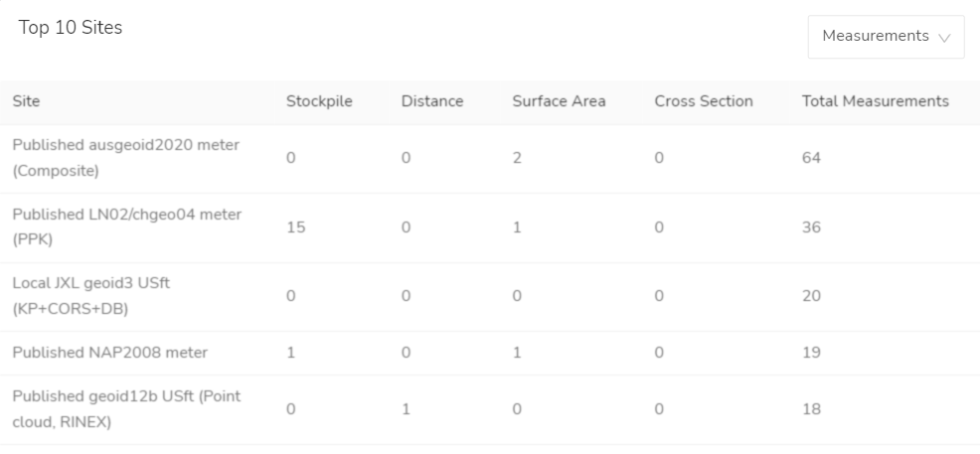
Task: Sort by Total Measurements column
Action: 875,101
